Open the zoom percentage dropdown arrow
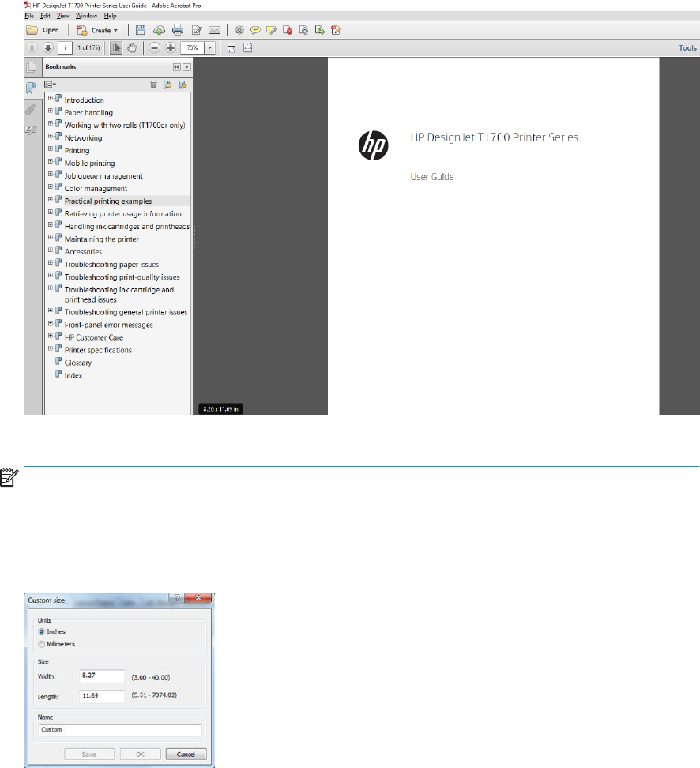The image size is (700, 768). 209,48
